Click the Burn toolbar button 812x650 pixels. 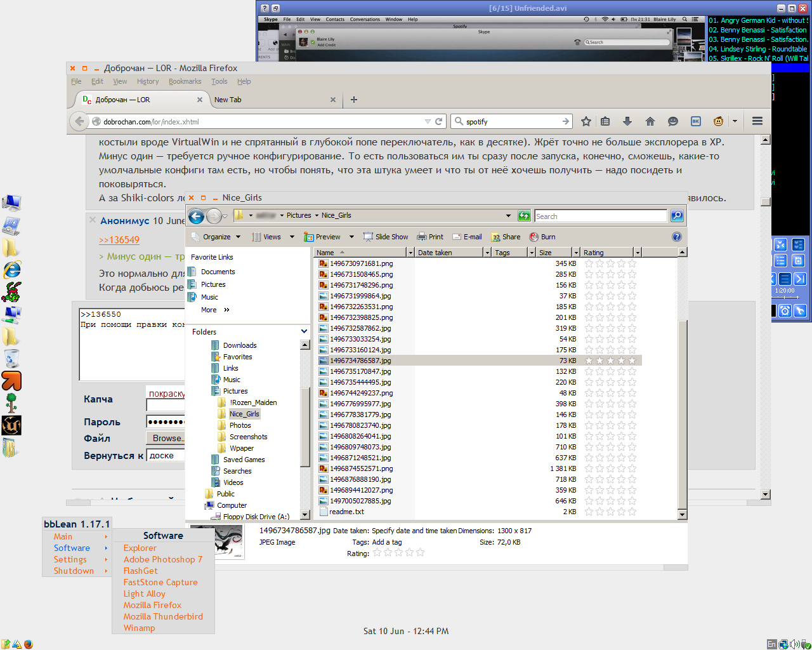[542, 237]
